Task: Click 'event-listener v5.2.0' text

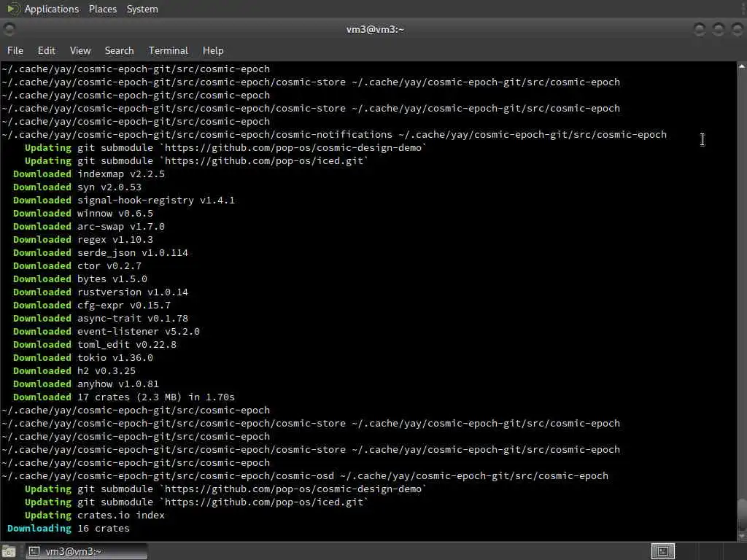Action: coord(138,332)
